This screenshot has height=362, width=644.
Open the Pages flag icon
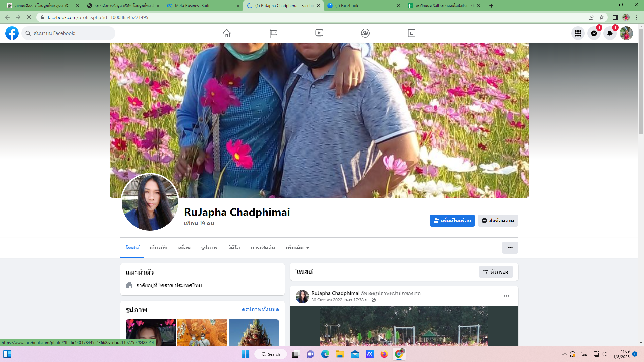273,33
